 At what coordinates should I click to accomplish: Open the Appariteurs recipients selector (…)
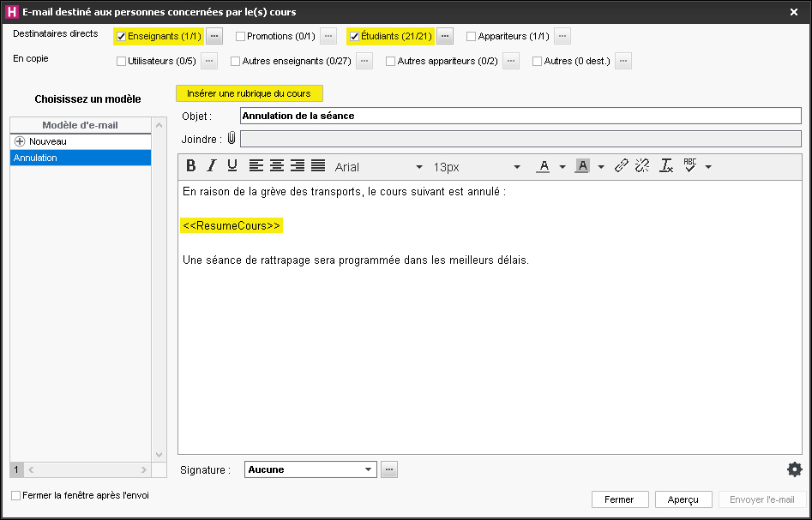click(x=562, y=36)
